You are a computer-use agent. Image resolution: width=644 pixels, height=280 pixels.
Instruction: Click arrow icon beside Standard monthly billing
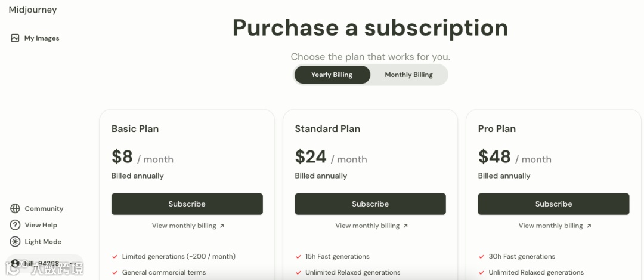(x=405, y=226)
